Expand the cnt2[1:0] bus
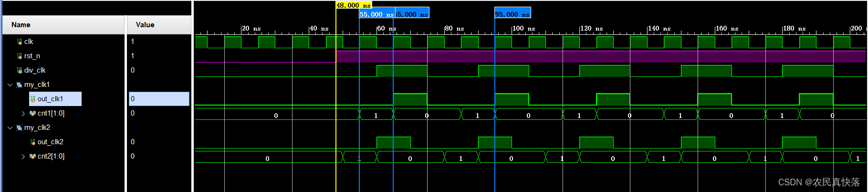 click(23, 157)
